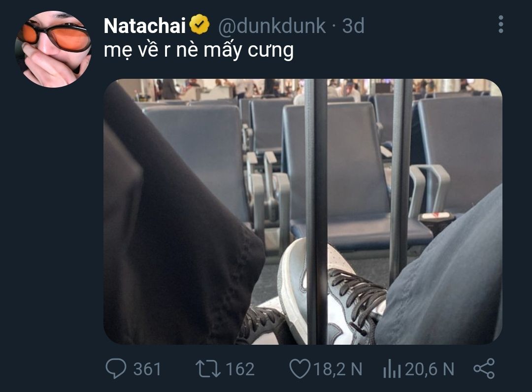Like the tweet with the heart icon
532x392 pixels.
pos(299,369)
